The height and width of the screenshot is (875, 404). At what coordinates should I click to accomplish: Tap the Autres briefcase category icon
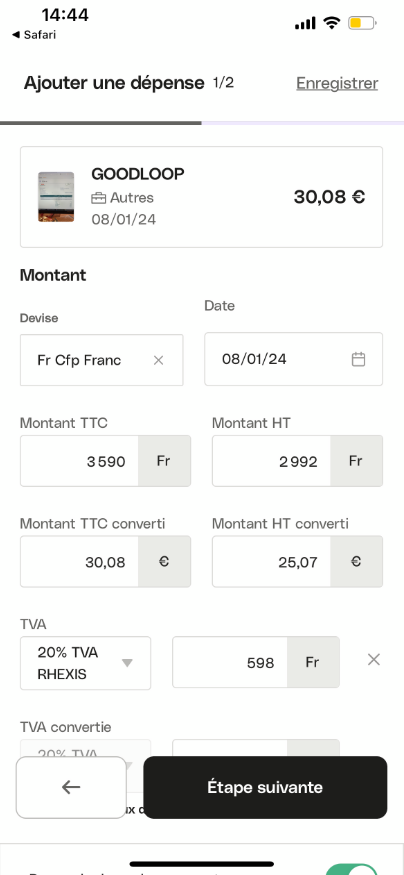tap(99, 198)
